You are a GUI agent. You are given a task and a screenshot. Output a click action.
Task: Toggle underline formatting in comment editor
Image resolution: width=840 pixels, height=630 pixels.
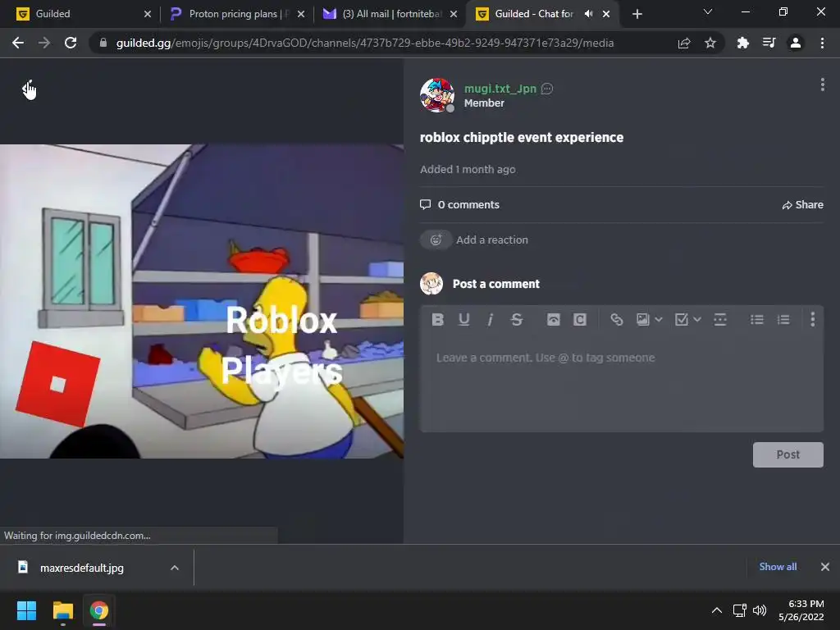(x=464, y=320)
